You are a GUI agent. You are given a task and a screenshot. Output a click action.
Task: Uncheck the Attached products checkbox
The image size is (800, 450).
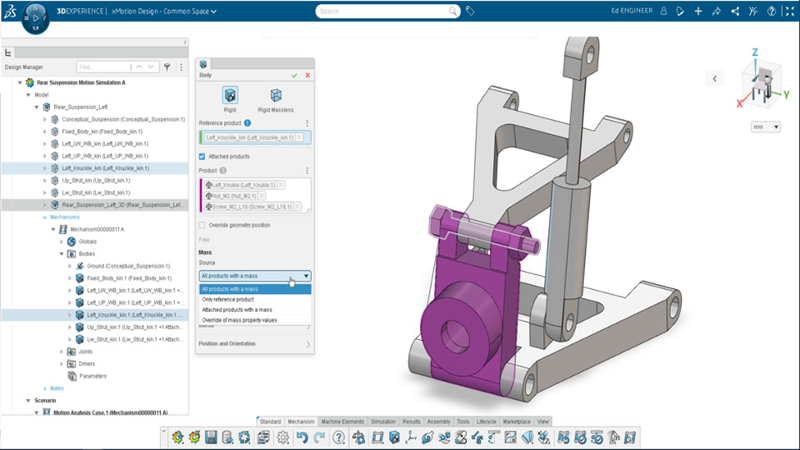[x=203, y=157]
